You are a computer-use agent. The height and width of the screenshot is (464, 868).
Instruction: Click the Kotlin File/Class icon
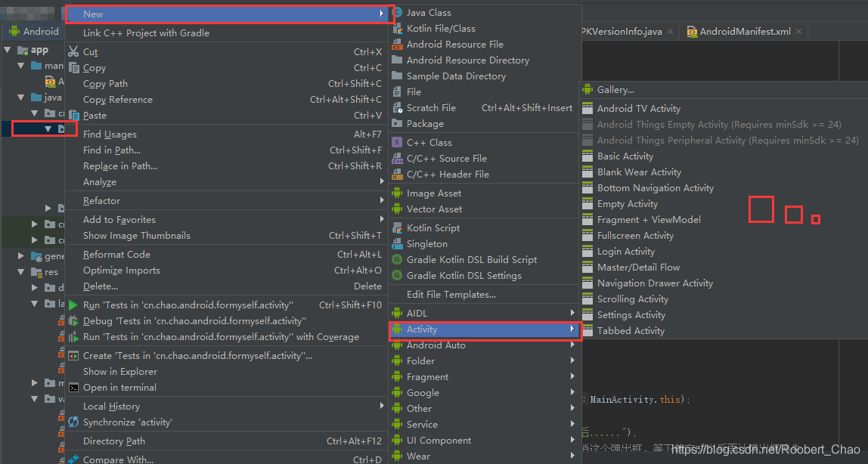398,28
